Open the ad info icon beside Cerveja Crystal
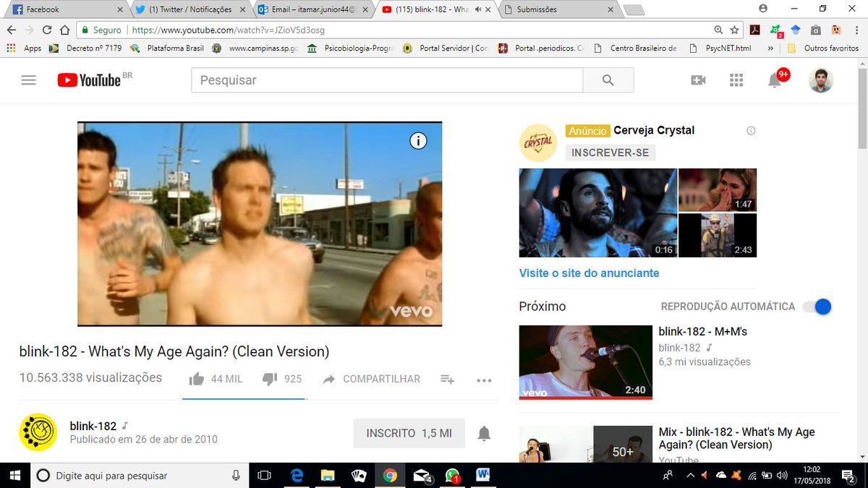 (751, 131)
